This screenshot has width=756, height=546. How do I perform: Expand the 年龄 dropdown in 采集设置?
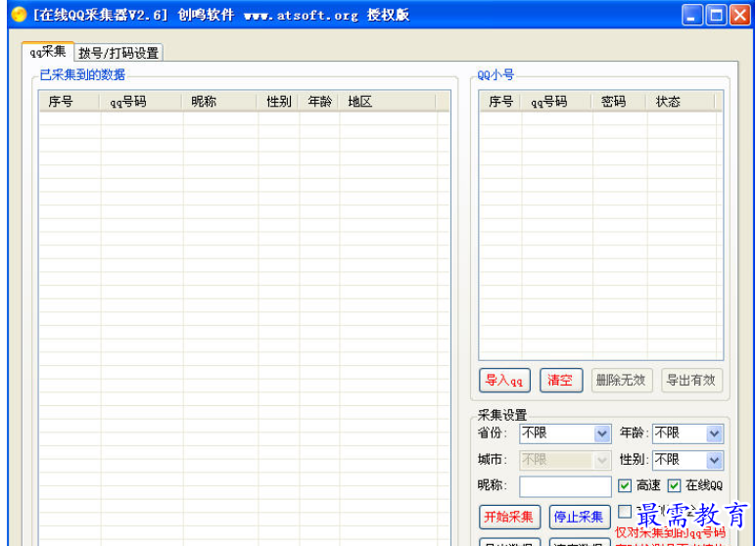point(714,433)
